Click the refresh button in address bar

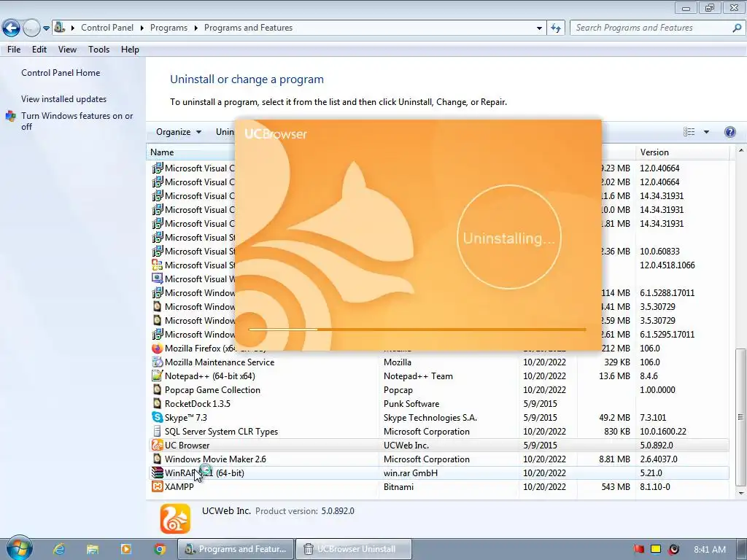[x=555, y=28]
